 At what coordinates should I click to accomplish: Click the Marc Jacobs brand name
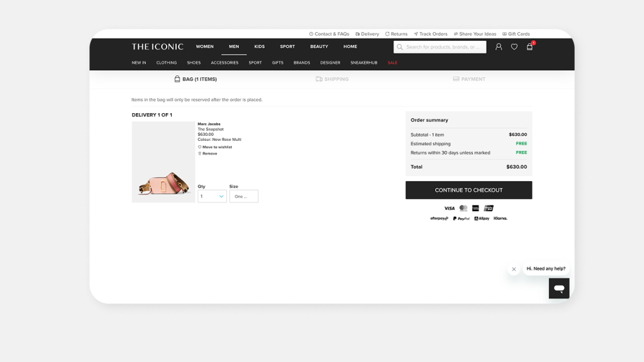[209, 124]
